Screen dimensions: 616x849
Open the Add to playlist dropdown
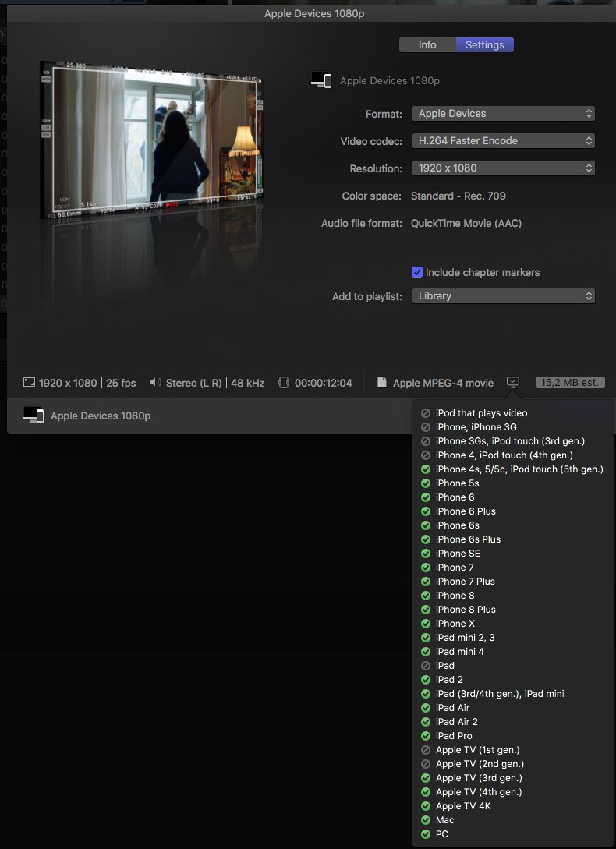[503, 295]
